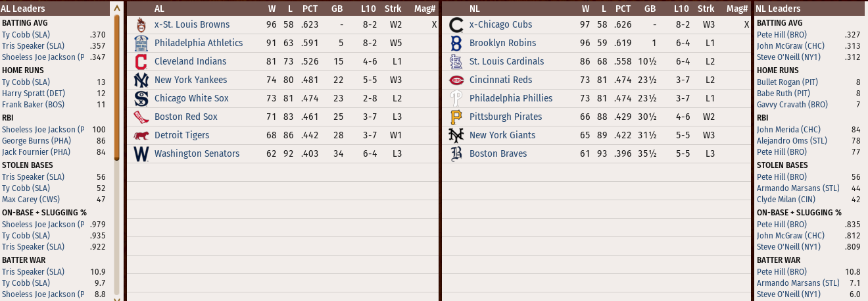Click the Detroit Tigers logo icon
The width and height of the screenshot is (868, 301).
point(141,136)
